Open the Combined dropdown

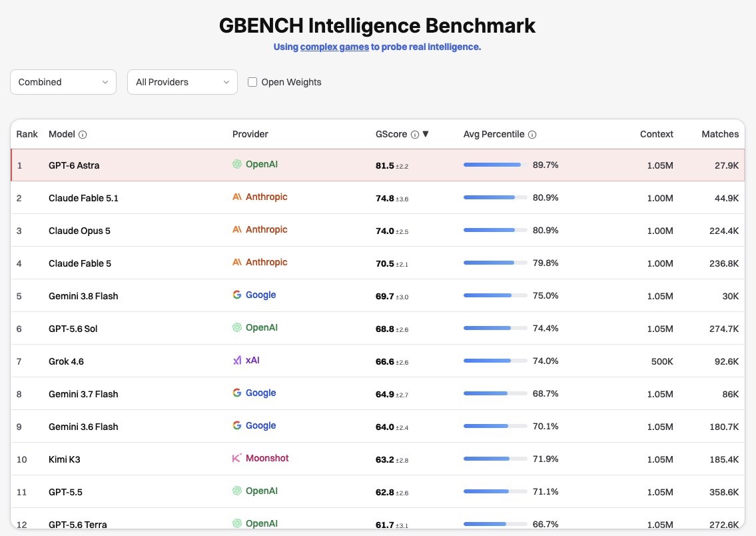[63, 82]
